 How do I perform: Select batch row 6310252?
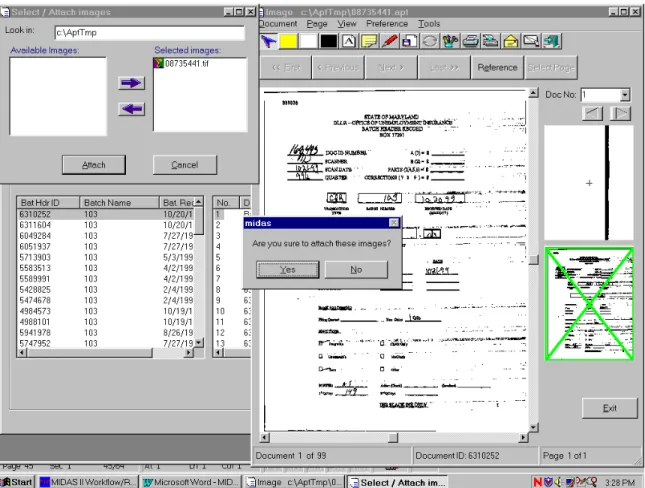pos(105,214)
